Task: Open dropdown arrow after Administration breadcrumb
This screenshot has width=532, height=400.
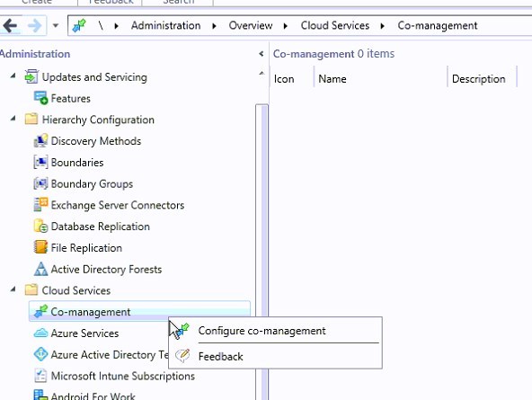Action: (214, 26)
